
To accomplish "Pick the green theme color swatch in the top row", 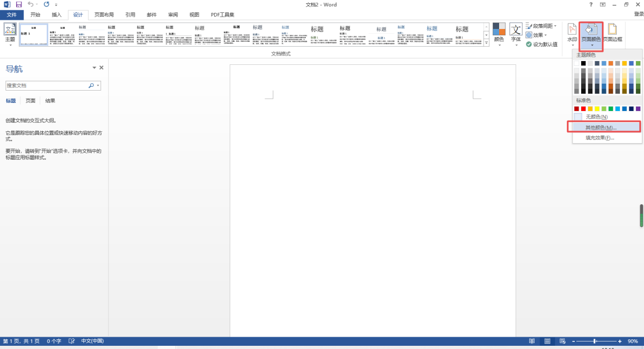I will [638, 63].
